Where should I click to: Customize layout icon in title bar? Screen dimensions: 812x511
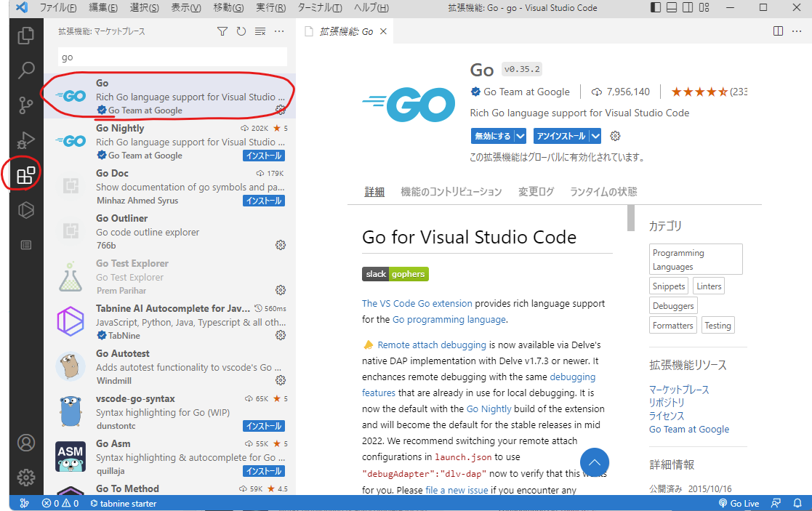(704, 7)
